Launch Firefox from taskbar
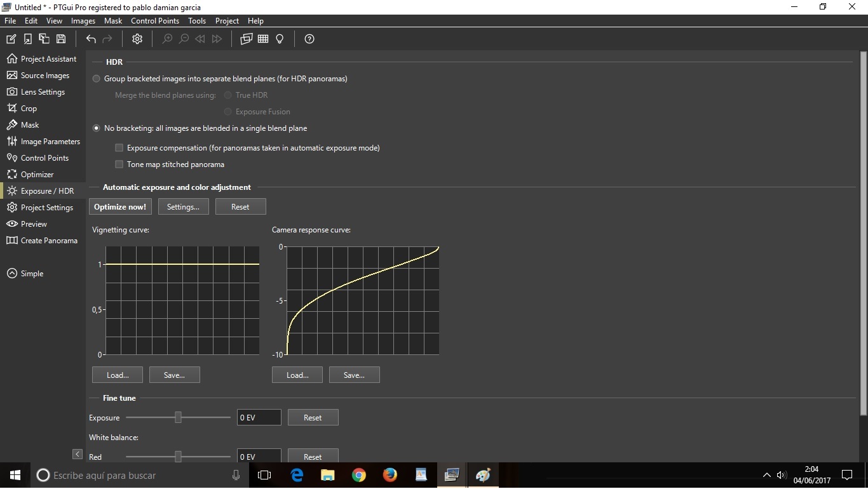The height and width of the screenshot is (489, 868). pyautogui.click(x=390, y=475)
